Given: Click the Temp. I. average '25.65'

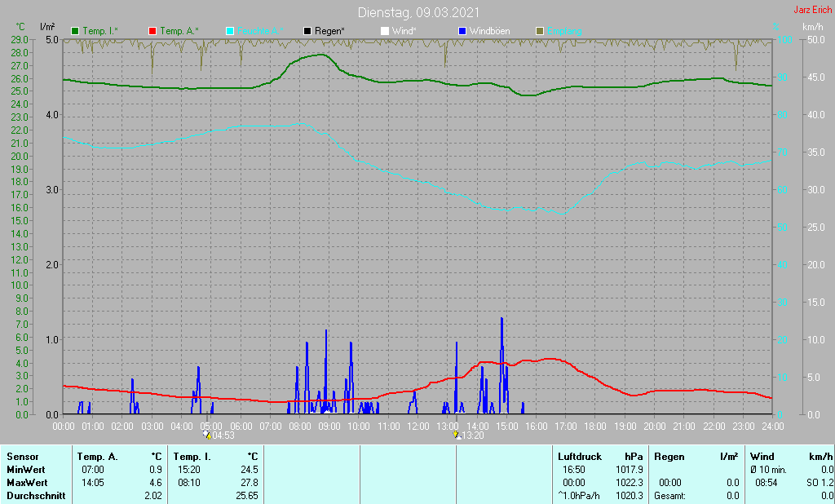Looking at the screenshot, I should click(x=247, y=496).
